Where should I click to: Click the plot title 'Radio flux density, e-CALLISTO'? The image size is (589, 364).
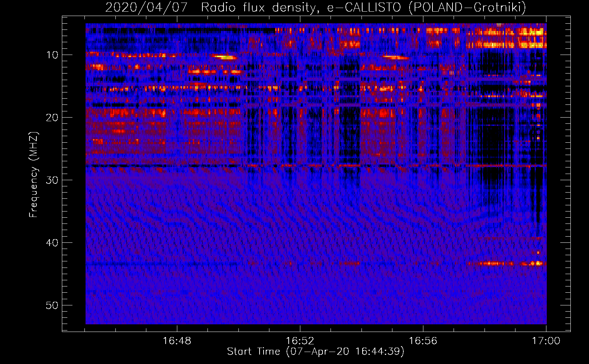pos(301,7)
